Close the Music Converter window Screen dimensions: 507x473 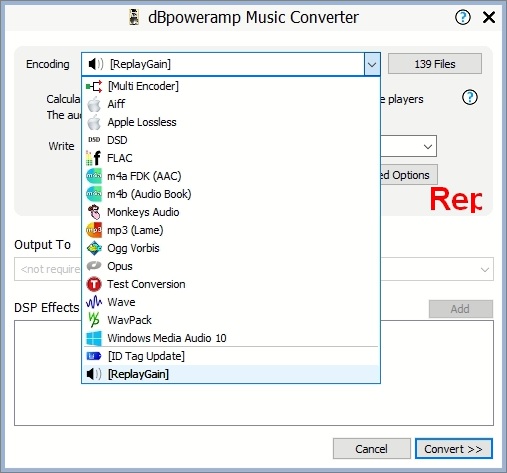(x=489, y=17)
